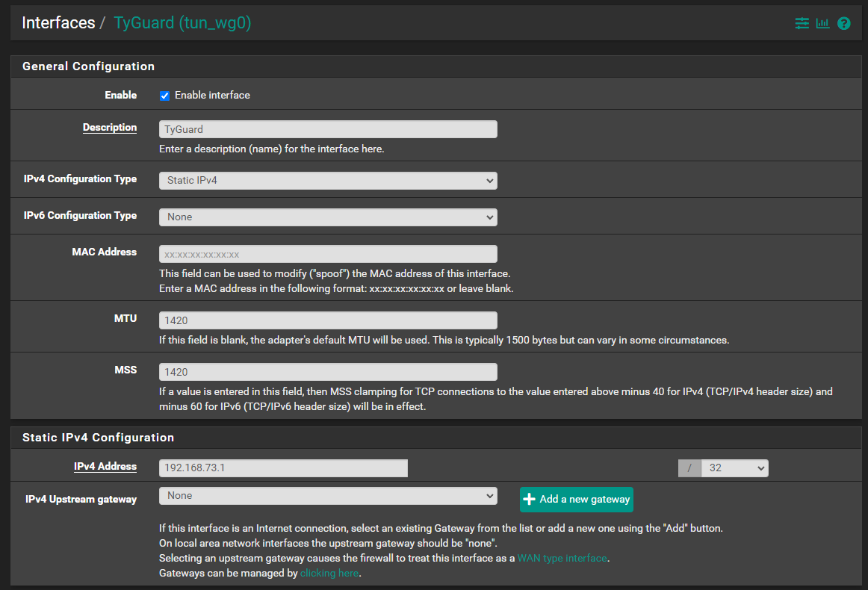
Task: Open the gateways "clicking here" link
Action: (329, 573)
